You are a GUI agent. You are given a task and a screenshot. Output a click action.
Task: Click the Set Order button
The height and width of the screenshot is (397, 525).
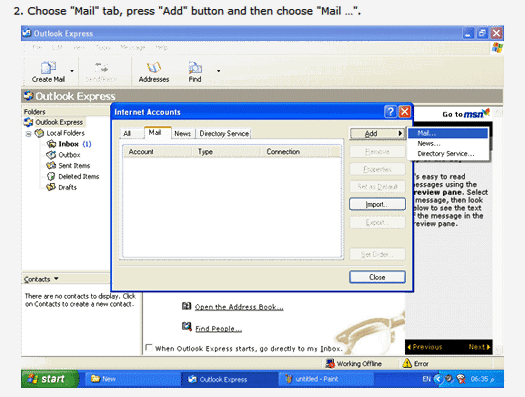coord(377,254)
